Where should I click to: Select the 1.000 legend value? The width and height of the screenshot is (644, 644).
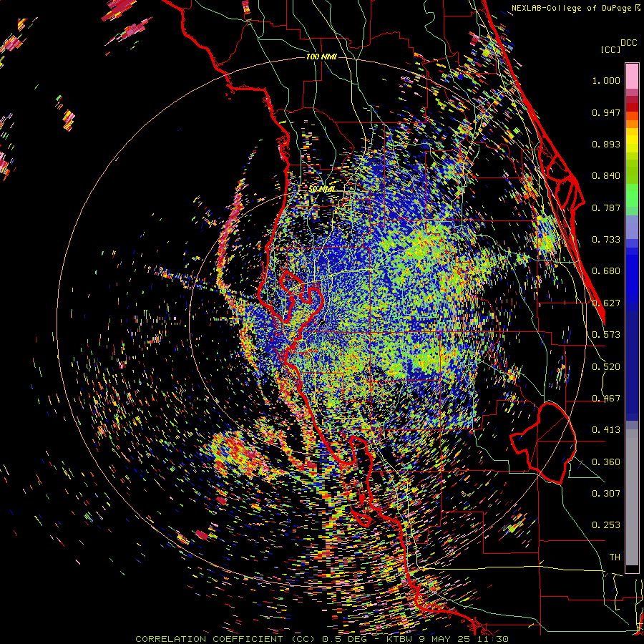point(606,80)
